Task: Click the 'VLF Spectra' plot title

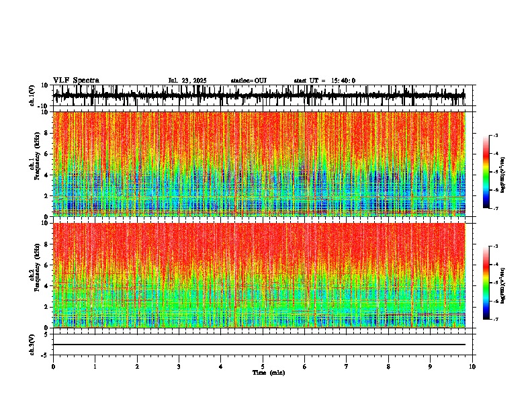Action: (76, 81)
